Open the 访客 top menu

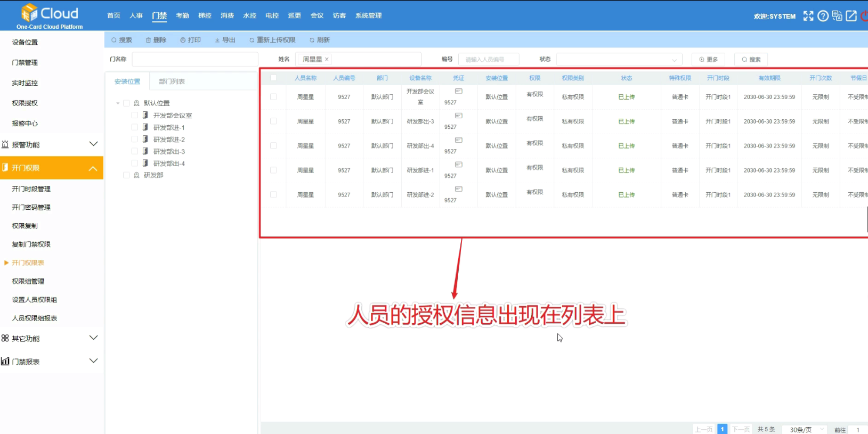click(x=339, y=15)
